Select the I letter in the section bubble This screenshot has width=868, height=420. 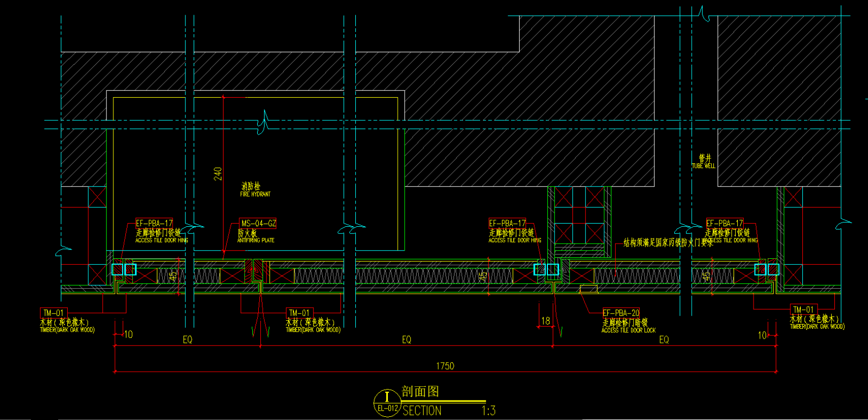click(x=387, y=397)
